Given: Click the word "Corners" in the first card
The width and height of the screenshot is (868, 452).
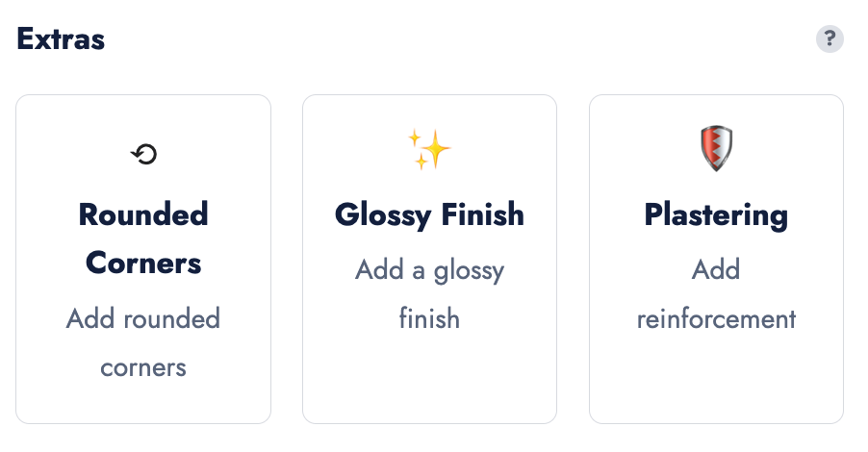Looking at the screenshot, I should point(143,263).
